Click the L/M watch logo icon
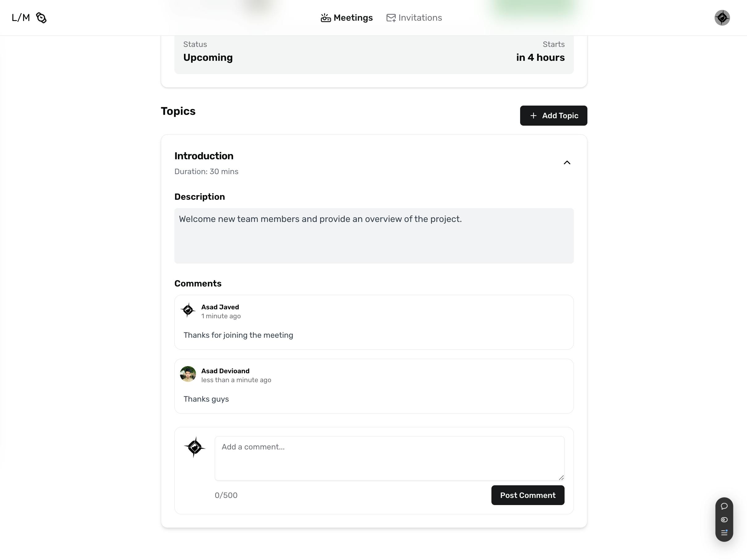Viewport: 747px width, 560px height. [x=41, y=18]
